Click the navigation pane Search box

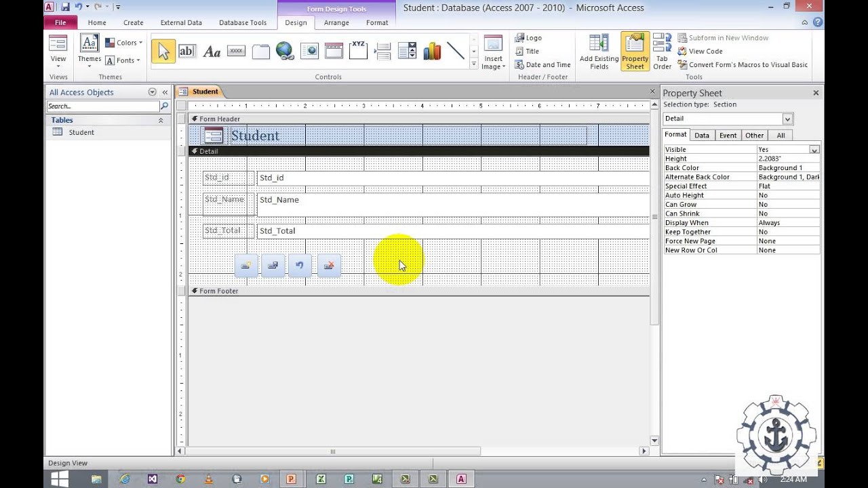pyautogui.click(x=103, y=106)
